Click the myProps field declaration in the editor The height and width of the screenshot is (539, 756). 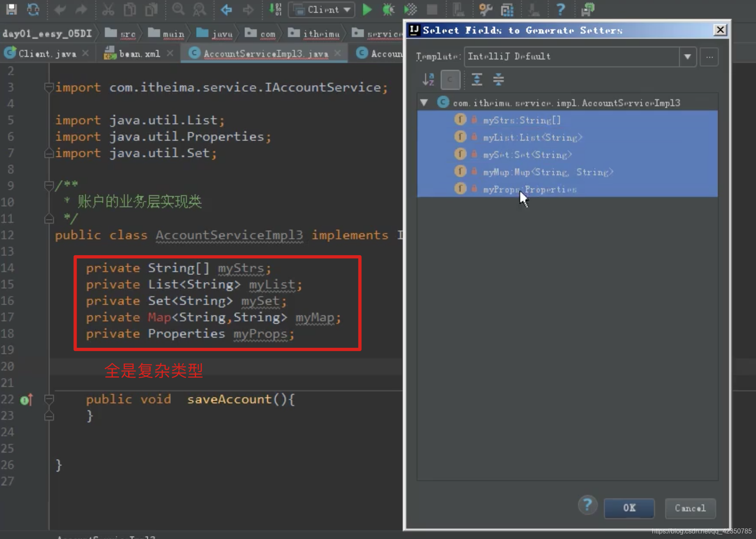point(260,333)
